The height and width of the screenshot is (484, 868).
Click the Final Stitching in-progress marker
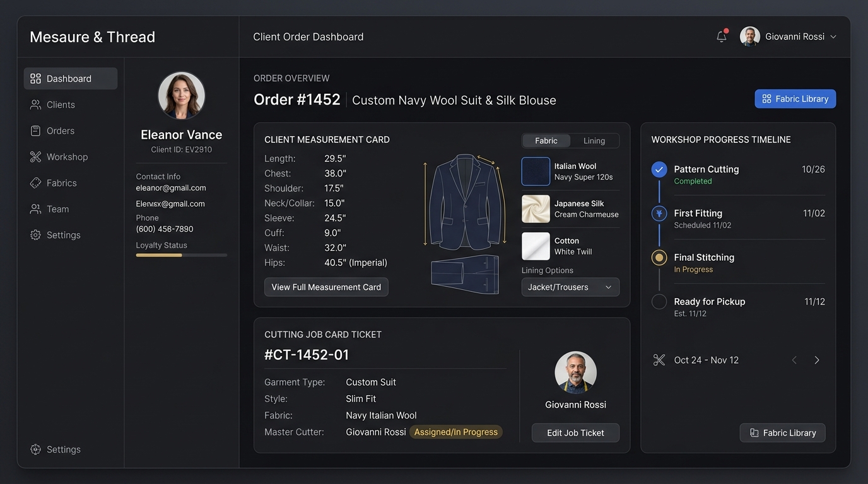(659, 258)
